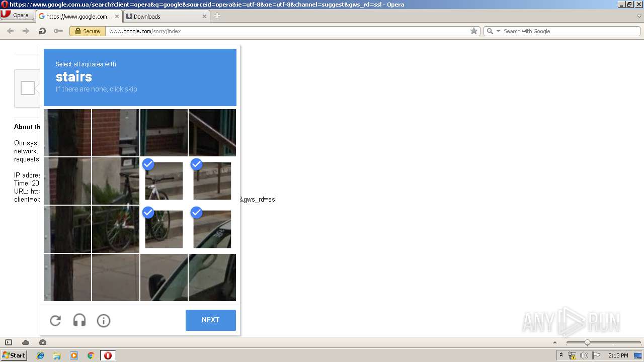The image size is (644, 362).
Task: Switch to the Downloads tab
Action: coord(167,16)
